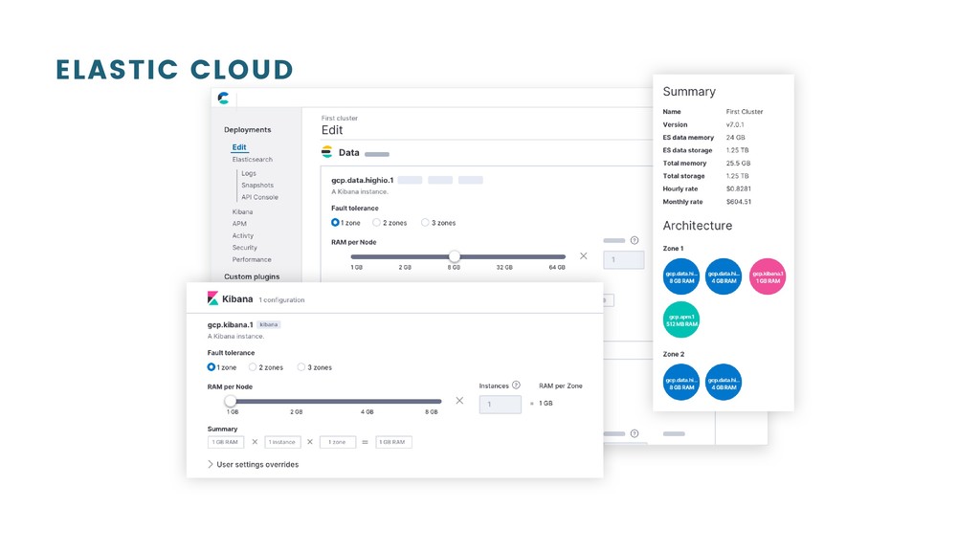The height and width of the screenshot is (551, 980).
Task: Click the pink gcp.kibana.1 1 GB RAM node
Action: click(767, 276)
